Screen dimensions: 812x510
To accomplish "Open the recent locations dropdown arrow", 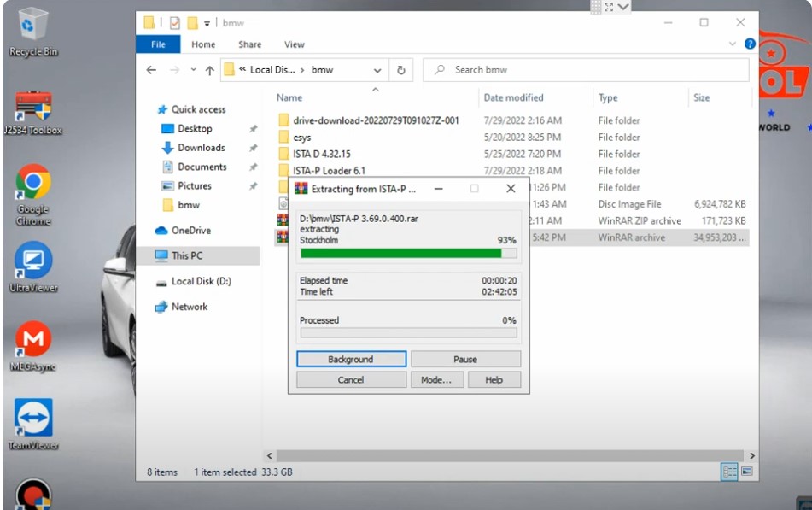I will (193, 70).
